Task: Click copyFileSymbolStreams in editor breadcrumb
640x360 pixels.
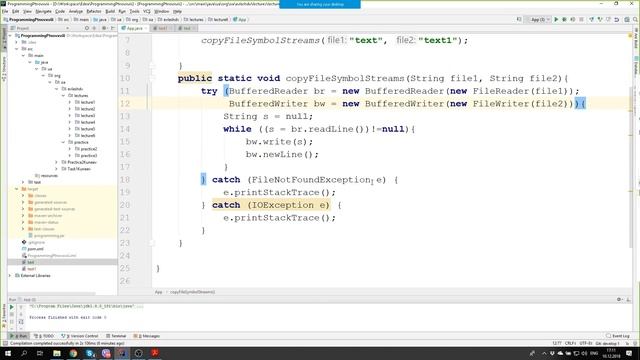Action: (x=192, y=292)
